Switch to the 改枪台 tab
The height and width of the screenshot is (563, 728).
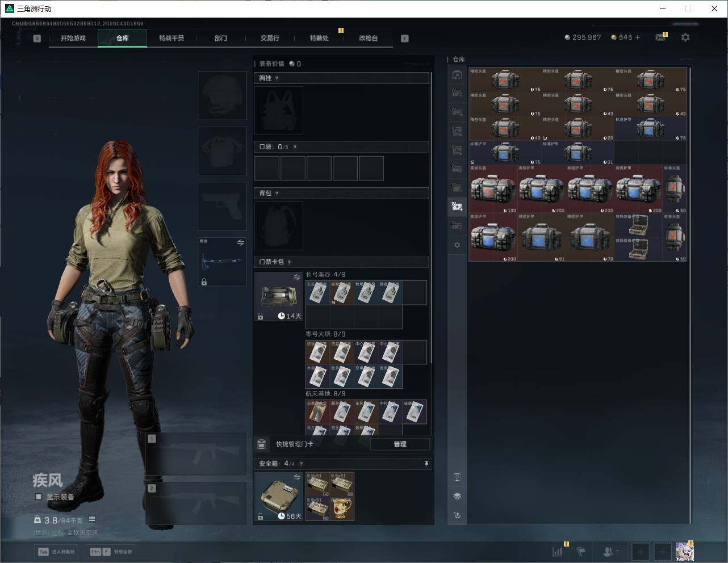pyautogui.click(x=368, y=38)
